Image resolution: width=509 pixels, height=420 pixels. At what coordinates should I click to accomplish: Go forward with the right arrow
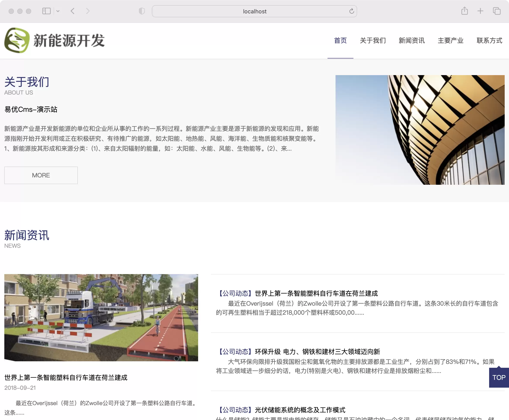coord(88,11)
